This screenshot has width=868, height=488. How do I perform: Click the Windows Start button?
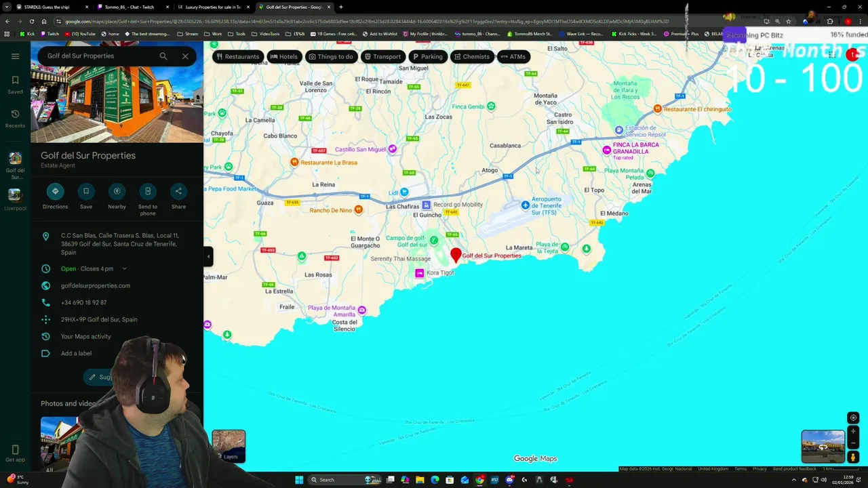[299, 480]
